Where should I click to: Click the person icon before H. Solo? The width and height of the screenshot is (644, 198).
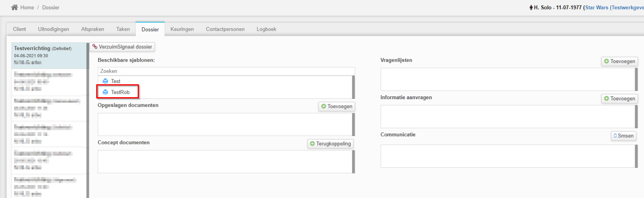coord(531,8)
